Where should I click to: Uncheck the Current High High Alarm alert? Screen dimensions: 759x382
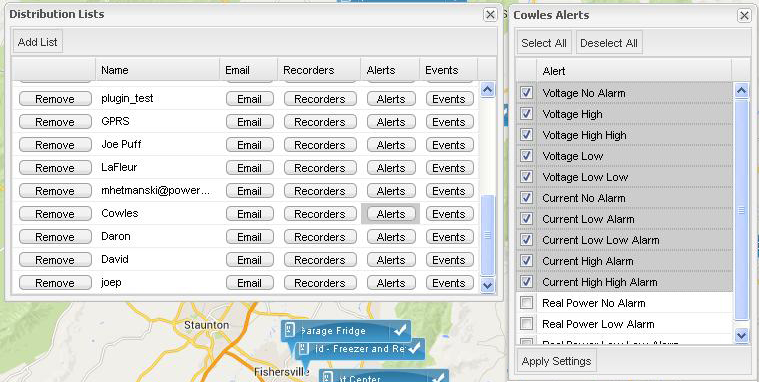click(x=526, y=282)
